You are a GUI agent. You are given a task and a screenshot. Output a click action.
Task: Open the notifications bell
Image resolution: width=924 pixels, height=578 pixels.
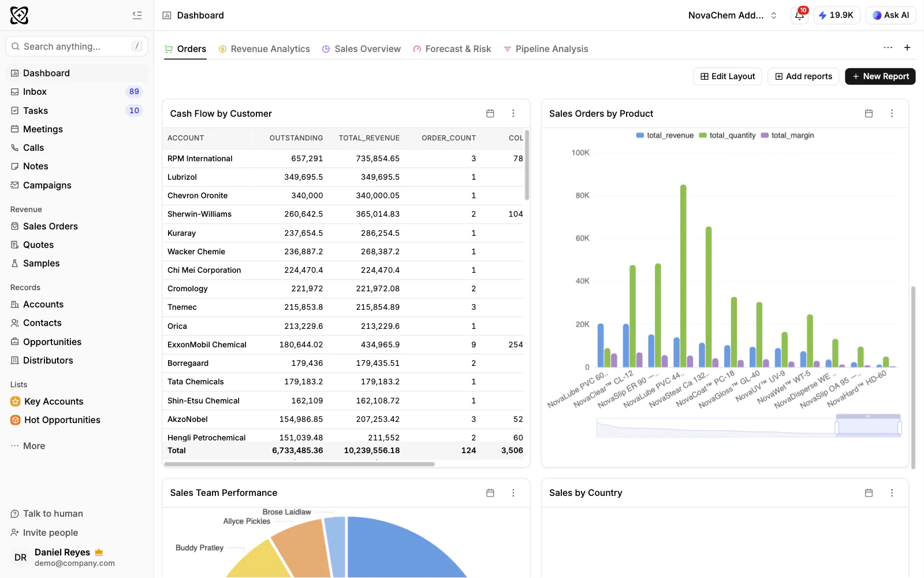point(800,16)
